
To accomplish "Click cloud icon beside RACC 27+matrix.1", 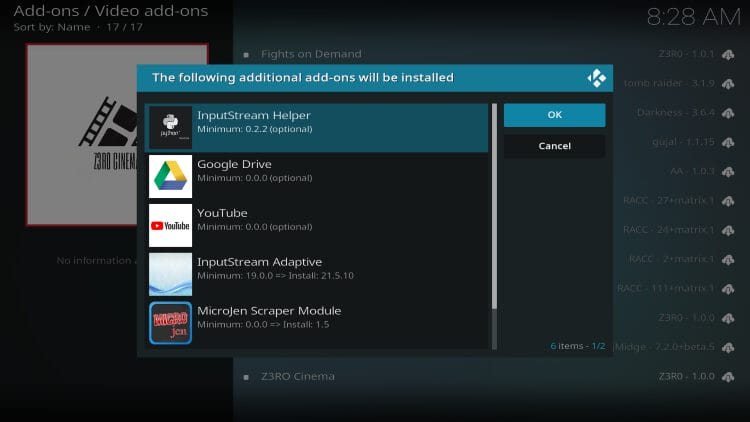I will coord(728,201).
